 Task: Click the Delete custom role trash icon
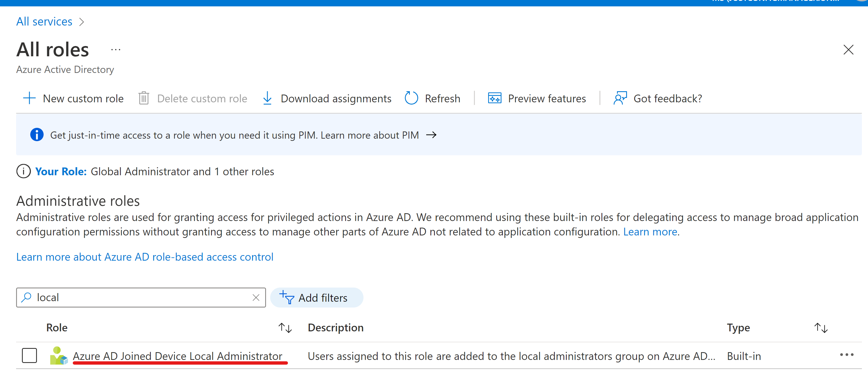tap(144, 98)
